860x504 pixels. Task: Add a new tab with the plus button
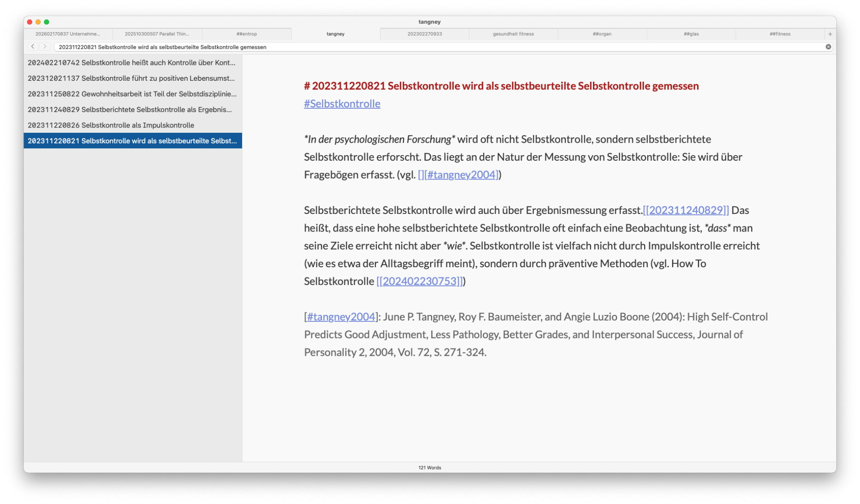click(830, 34)
